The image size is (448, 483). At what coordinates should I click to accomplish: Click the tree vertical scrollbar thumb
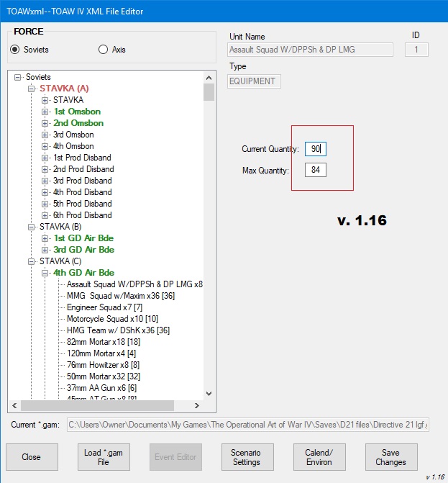(x=209, y=92)
